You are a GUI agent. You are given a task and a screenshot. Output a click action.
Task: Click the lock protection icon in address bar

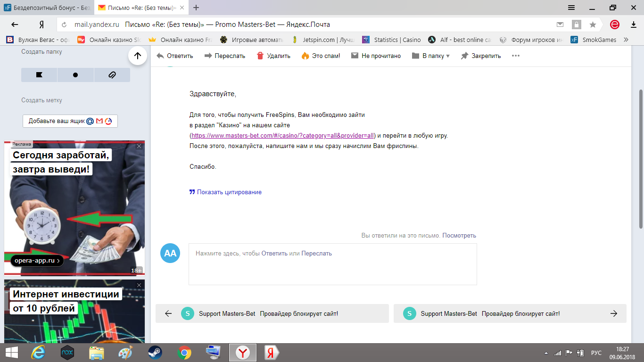(576, 25)
